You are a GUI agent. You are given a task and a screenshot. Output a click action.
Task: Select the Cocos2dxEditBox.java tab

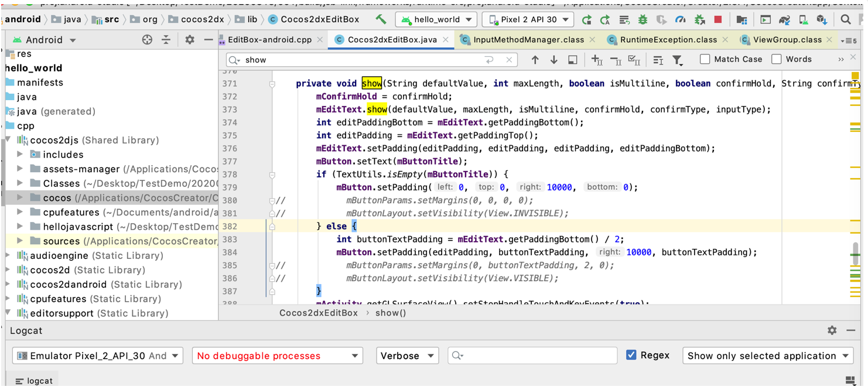click(x=391, y=40)
